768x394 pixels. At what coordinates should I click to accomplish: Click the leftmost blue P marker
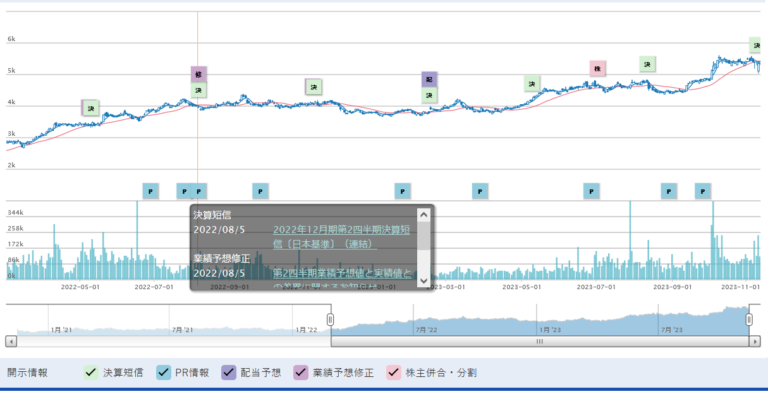point(150,191)
